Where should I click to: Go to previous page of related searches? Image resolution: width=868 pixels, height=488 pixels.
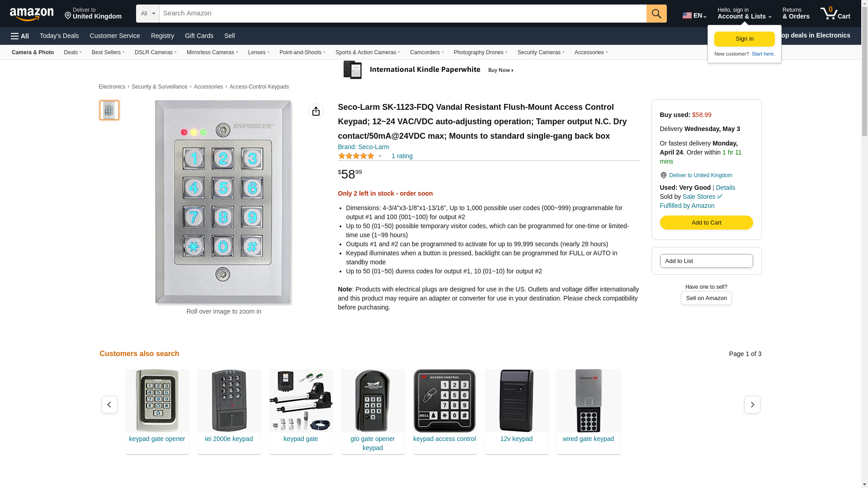coord(109,404)
